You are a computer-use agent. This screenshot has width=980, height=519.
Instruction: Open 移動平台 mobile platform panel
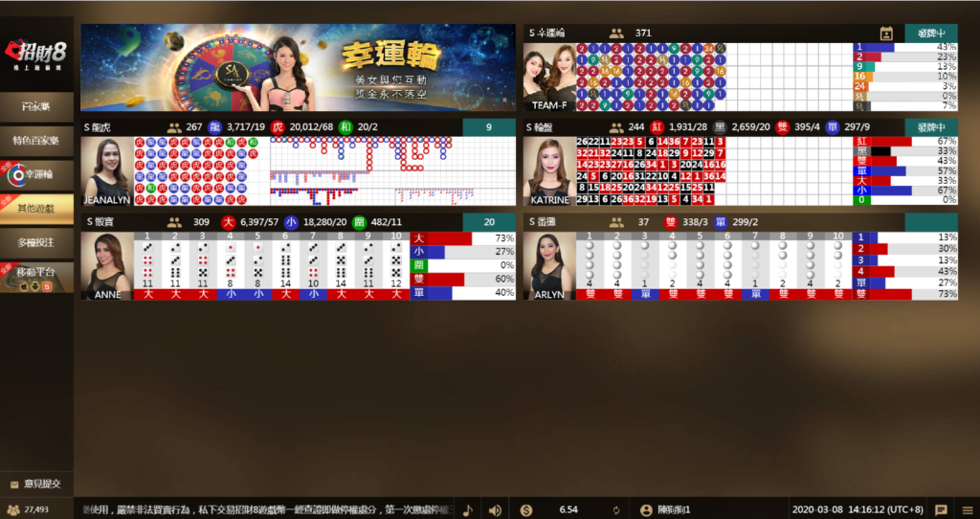coord(36,278)
